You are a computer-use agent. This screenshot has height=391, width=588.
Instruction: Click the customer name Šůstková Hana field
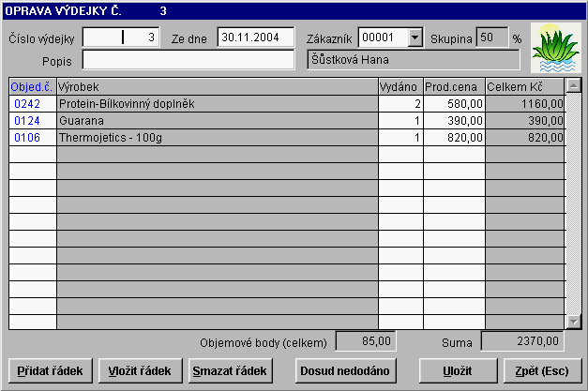pyautogui.click(x=414, y=60)
